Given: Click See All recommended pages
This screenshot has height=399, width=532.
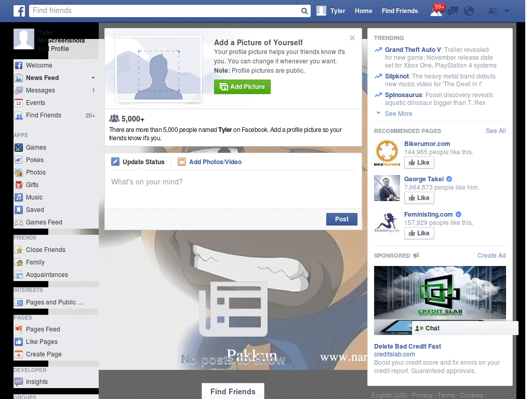Looking at the screenshot, I should [x=495, y=131].
